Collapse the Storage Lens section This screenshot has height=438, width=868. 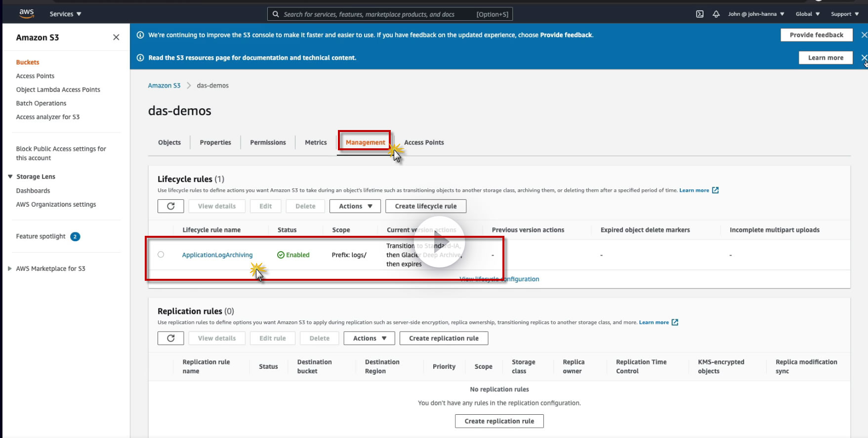[10, 176]
